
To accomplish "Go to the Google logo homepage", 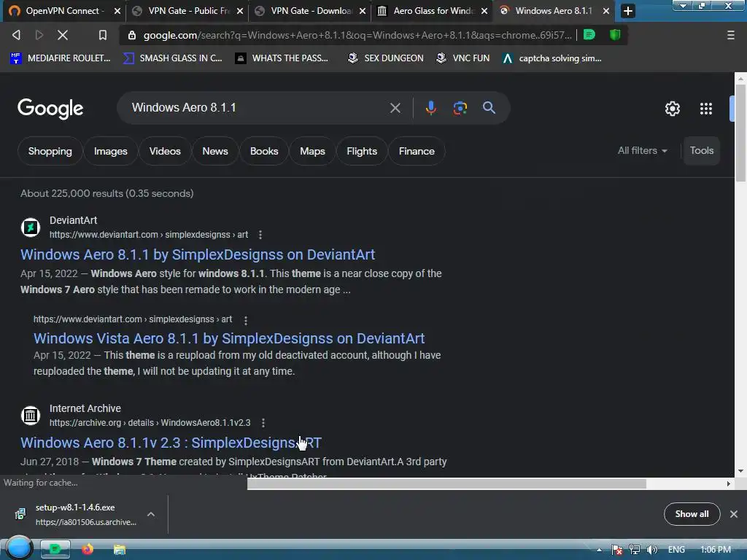I will pyautogui.click(x=50, y=109).
